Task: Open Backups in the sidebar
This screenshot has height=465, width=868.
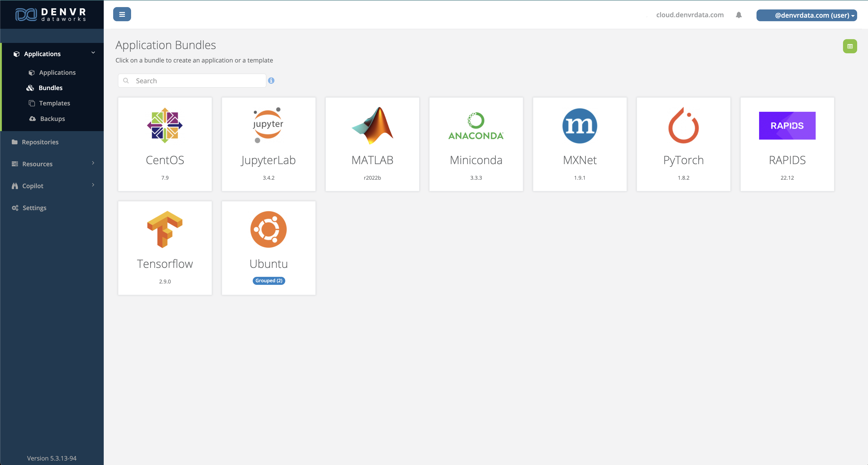Action: [x=53, y=119]
